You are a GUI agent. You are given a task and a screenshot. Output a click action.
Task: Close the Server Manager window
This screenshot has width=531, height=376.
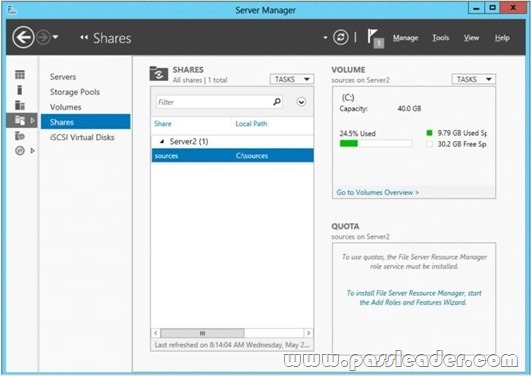click(x=513, y=8)
